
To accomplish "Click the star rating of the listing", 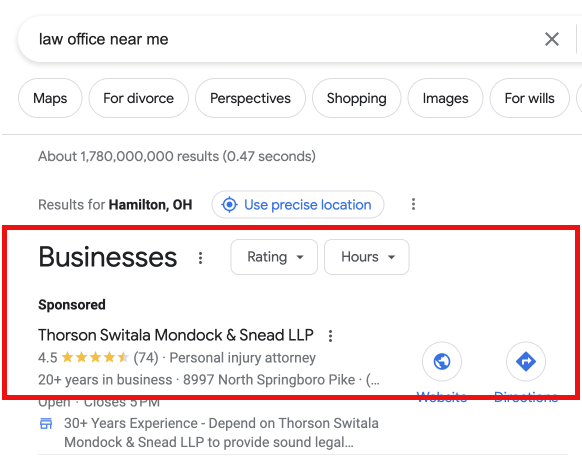I will point(95,358).
